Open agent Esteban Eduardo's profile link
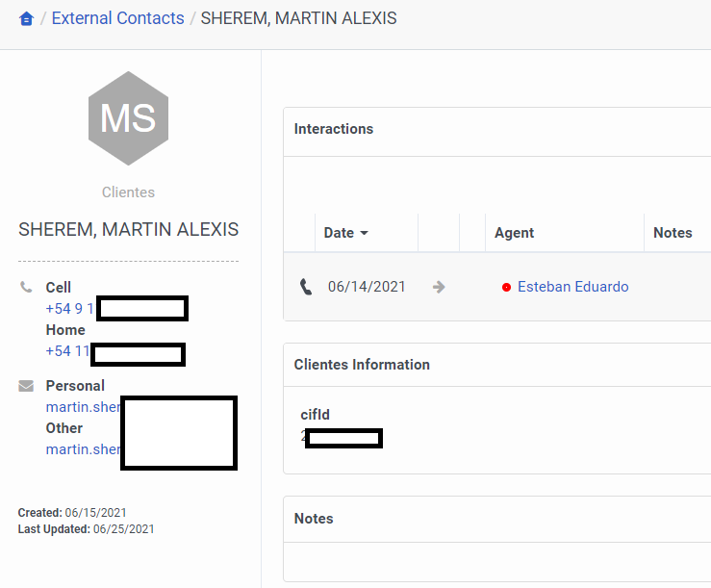The height and width of the screenshot is (588, 711). (572, 287)
